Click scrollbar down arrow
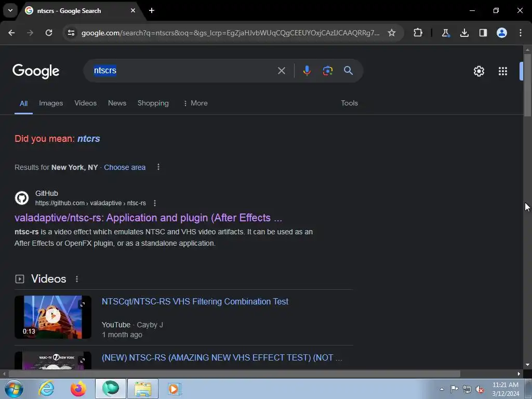Screen dimensions: 532x399 [527, 365]
